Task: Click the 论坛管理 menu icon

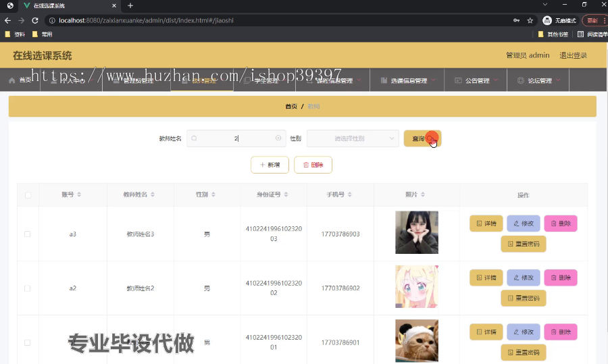Action: click(521, 80)
